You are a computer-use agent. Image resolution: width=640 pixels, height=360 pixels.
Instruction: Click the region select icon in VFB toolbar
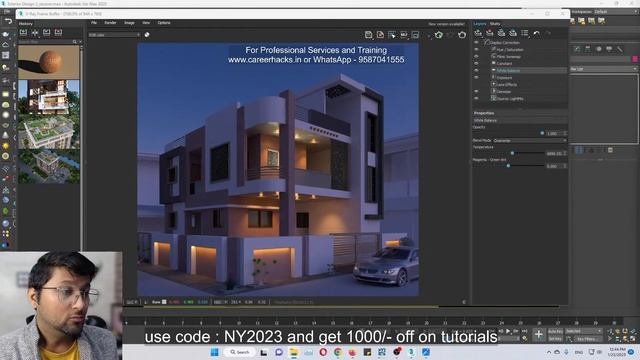pyautogui.click(x=392, y=35)
